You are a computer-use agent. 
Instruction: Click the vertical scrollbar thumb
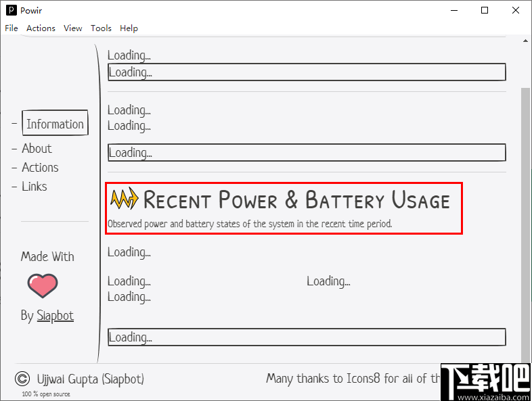click(525, 225)
